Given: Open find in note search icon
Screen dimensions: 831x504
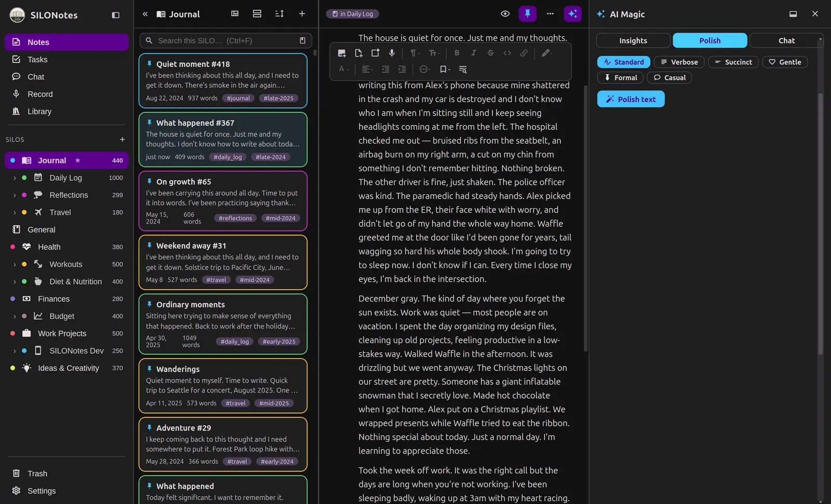Looking at the screenshot, I should [x=463, y=69].
